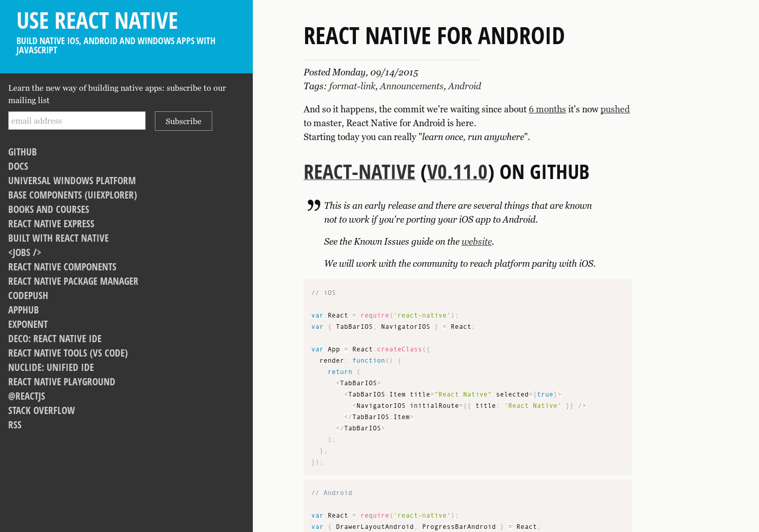Open Nuclide: Unified IDE link

pyautogui.click(x=51, y=367)
